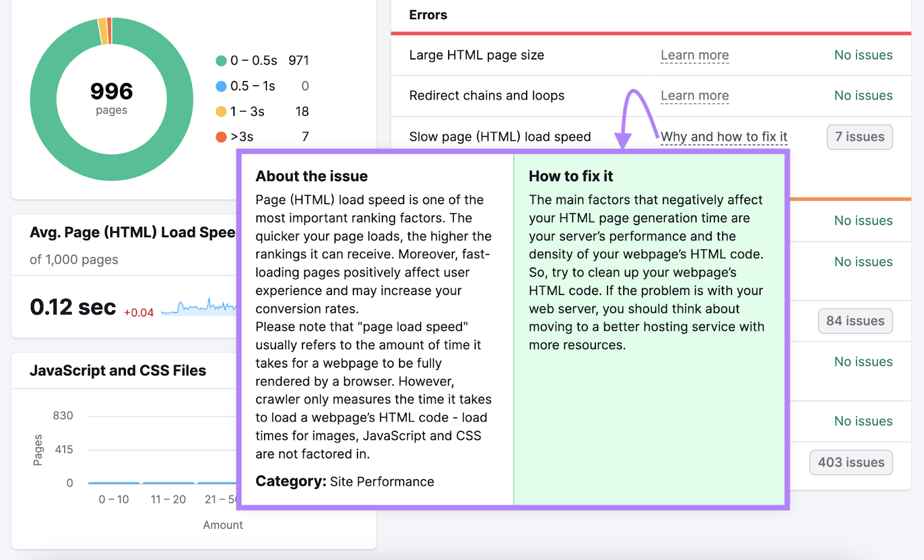Click the 0.12 sec average load speed value
This screenshot has height=560, width=924.
[x=73, y=307]
